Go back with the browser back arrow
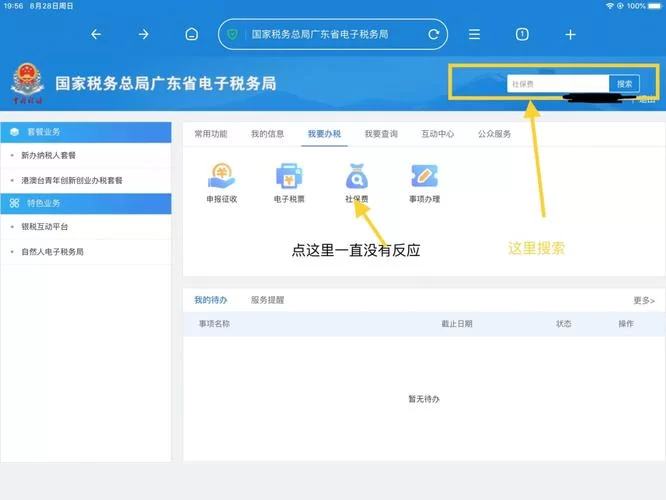The height and width of the screenshot is (500, 666). [96, 34]
